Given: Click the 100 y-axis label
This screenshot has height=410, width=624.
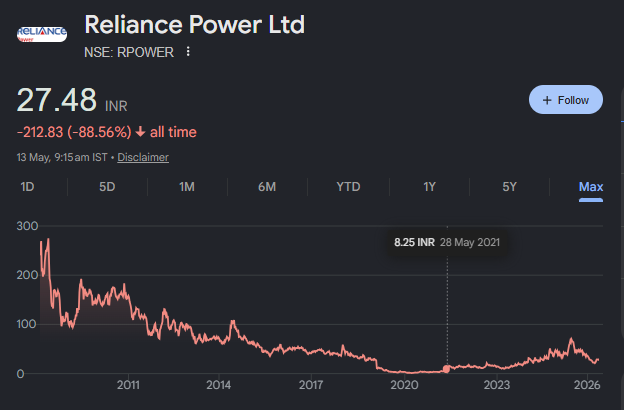Looking at the screenshot, I should coord(26,324).
